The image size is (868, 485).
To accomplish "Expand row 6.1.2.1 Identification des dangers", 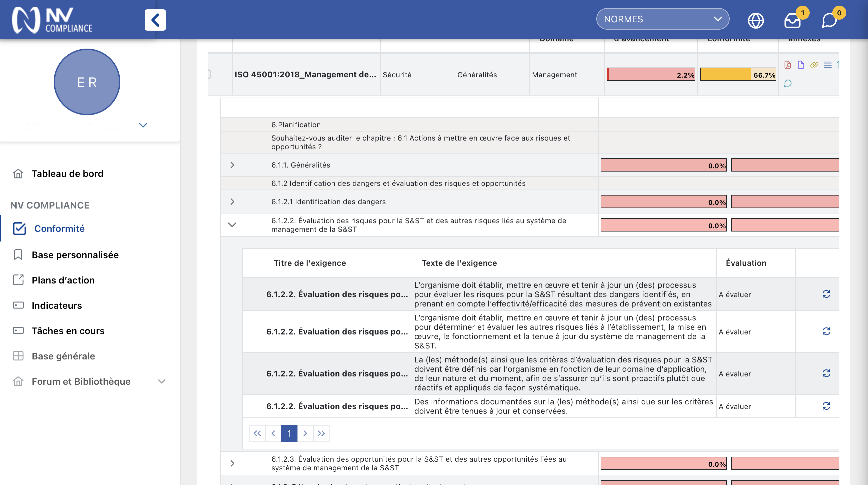I will pyautogui.click(x=232, y=202).
